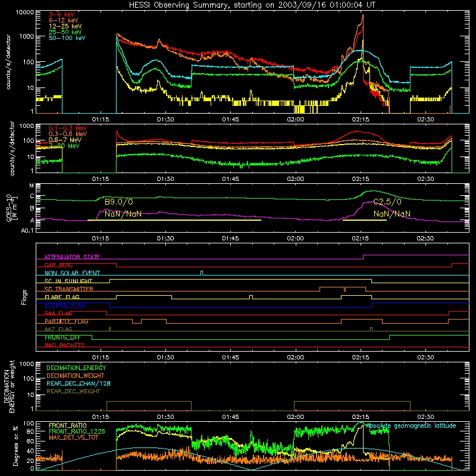476x476 pixels.
Task: Select the PARTICLE_FLAG label
Action: 67,321
